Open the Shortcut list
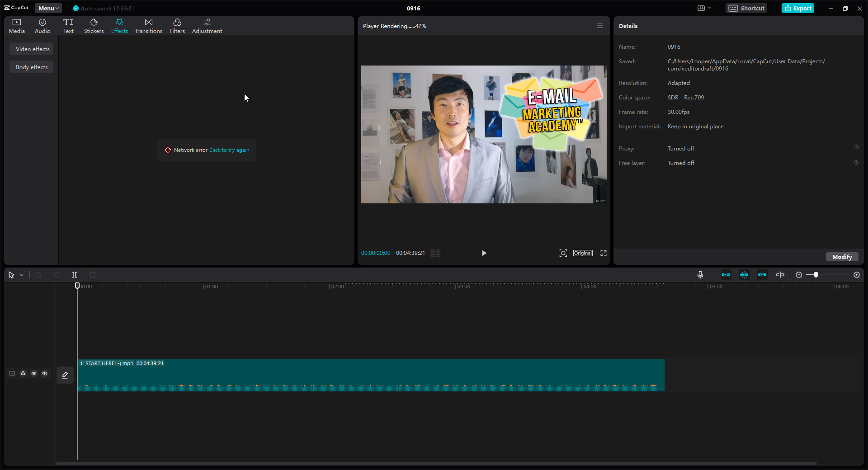This screenshot has height=470, width=868. point(746,8)
